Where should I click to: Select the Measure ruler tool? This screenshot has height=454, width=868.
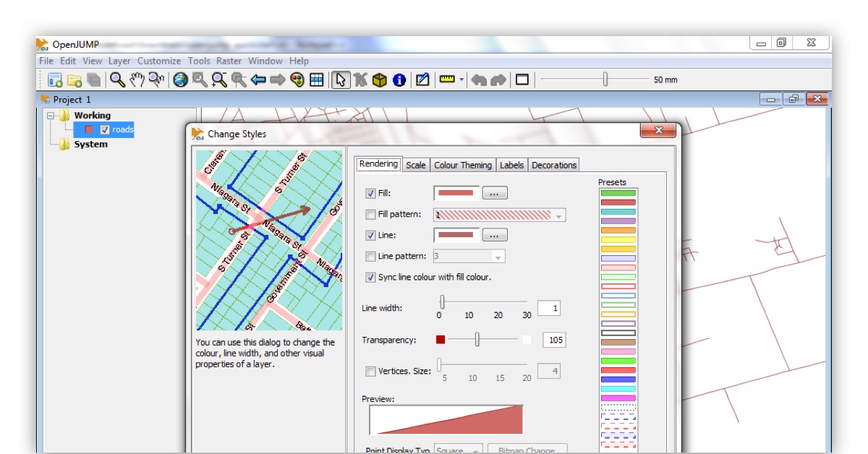tap(446, 80)
